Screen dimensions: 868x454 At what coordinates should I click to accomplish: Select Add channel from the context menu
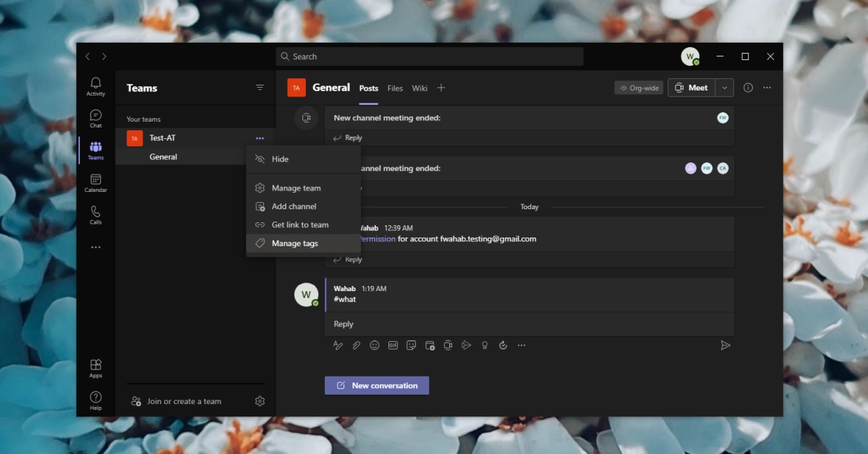(294, 206)
